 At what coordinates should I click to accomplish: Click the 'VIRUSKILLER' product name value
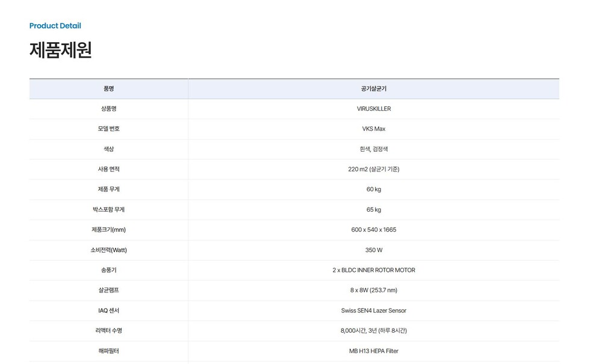373,109
